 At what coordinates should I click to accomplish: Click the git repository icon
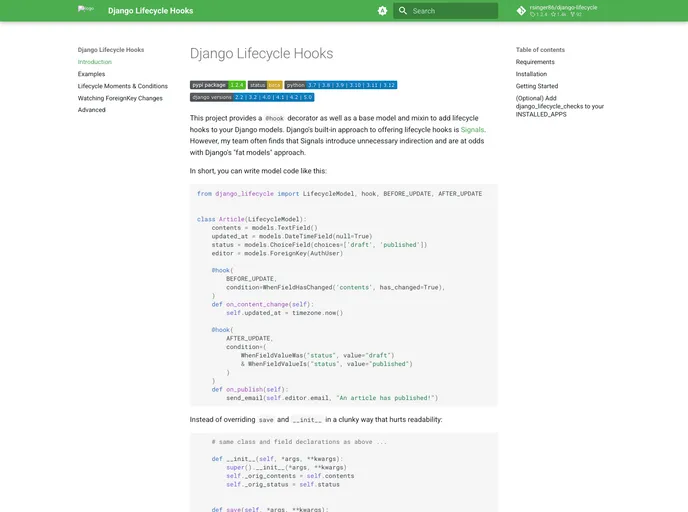[x=521, y=11]
